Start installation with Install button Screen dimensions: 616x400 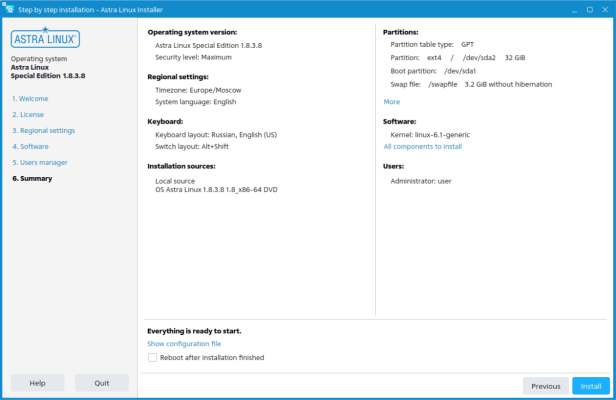click(591, 386)
